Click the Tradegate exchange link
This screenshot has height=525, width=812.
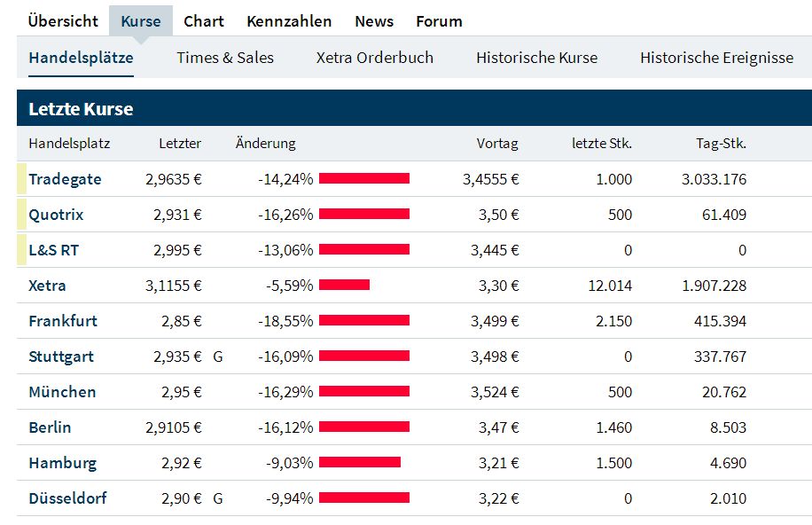point(64,179)
